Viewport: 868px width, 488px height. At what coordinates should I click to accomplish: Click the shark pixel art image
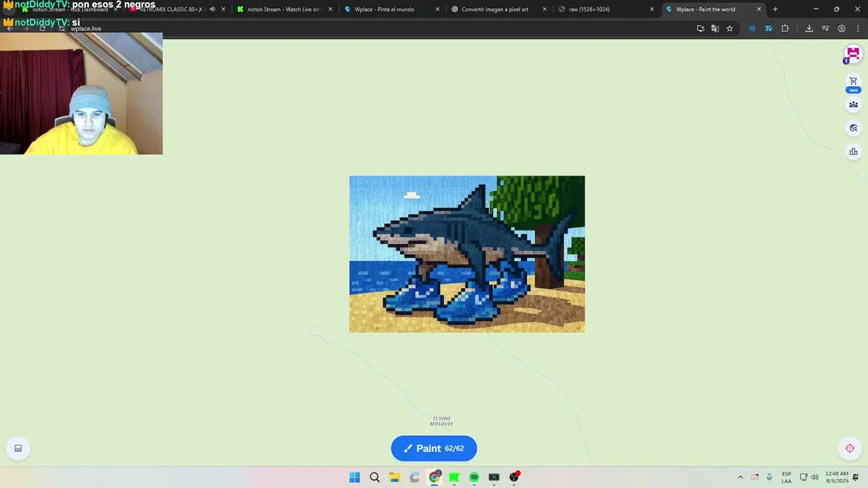point(467,254)
